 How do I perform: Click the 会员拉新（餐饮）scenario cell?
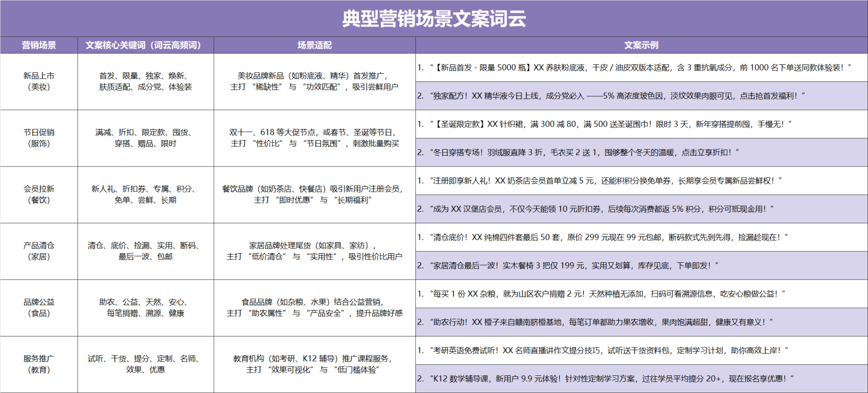point(39,194)
